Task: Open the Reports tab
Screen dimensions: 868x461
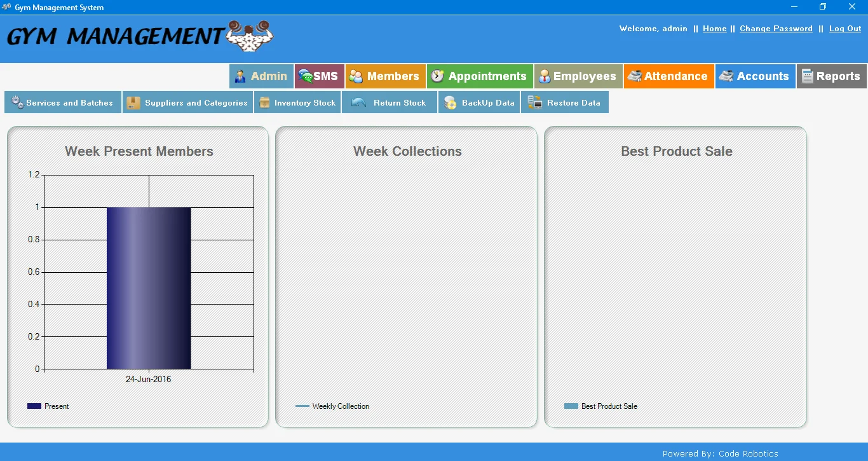Action: [x=832, y=76]
